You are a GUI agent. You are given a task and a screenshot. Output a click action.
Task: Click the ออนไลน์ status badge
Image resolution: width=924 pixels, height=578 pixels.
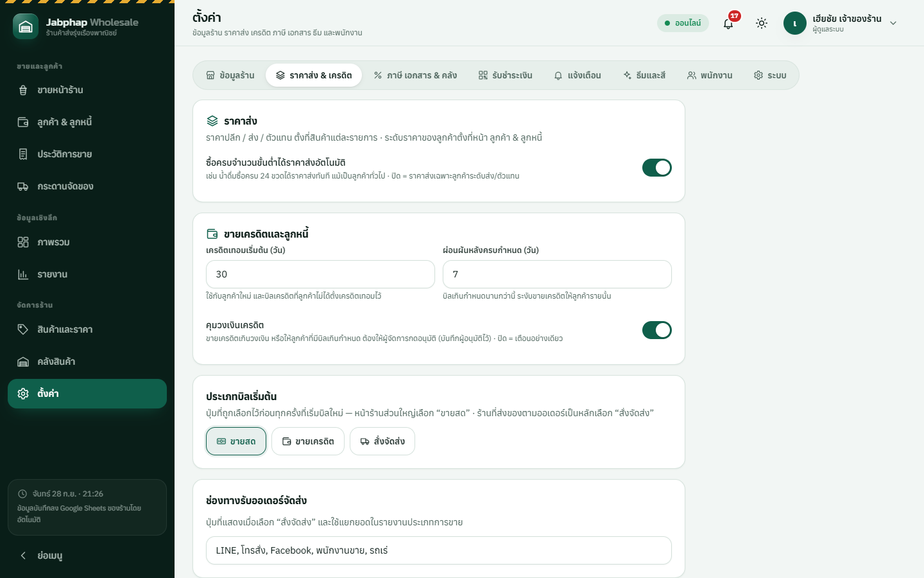683,23
